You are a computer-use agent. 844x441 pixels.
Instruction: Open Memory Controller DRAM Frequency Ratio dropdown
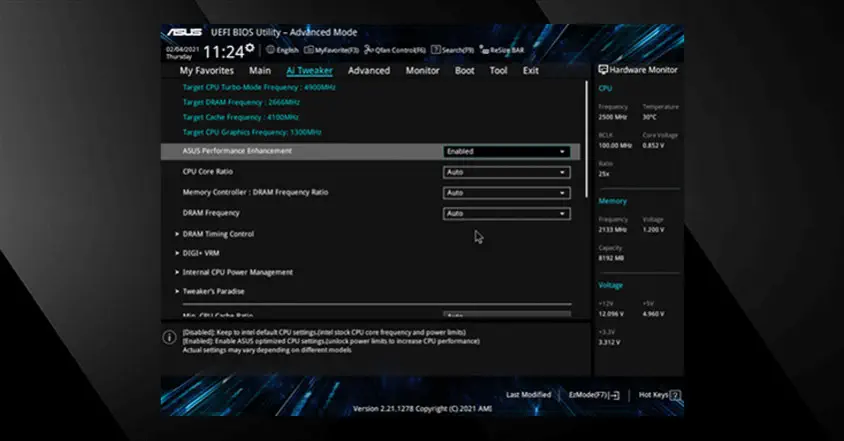click(506, 193)
